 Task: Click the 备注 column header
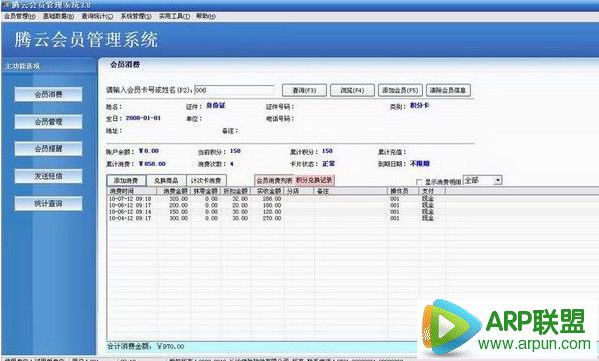351,191
